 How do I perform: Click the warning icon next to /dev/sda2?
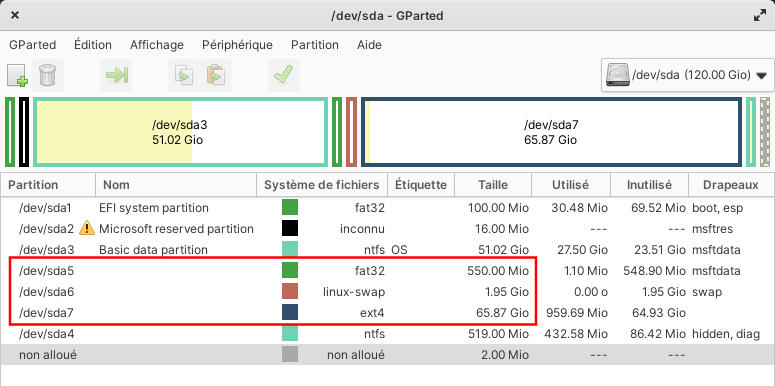[87, 228]
